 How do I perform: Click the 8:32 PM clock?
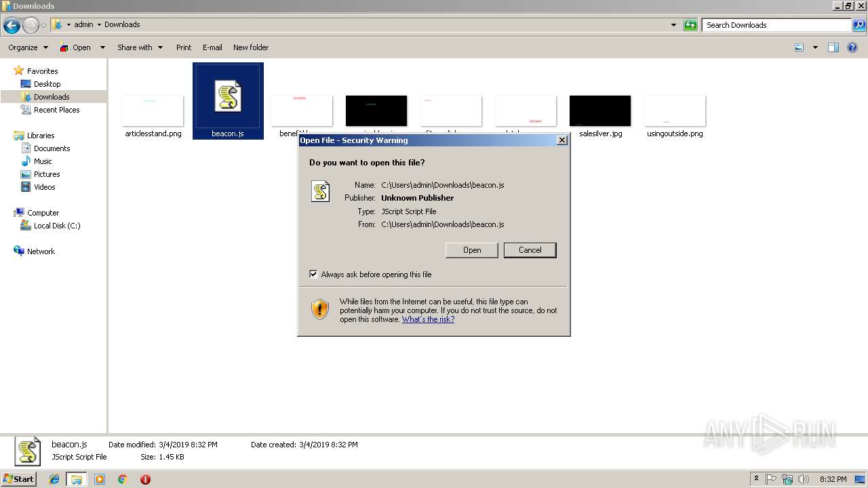[x=833, y=479]
